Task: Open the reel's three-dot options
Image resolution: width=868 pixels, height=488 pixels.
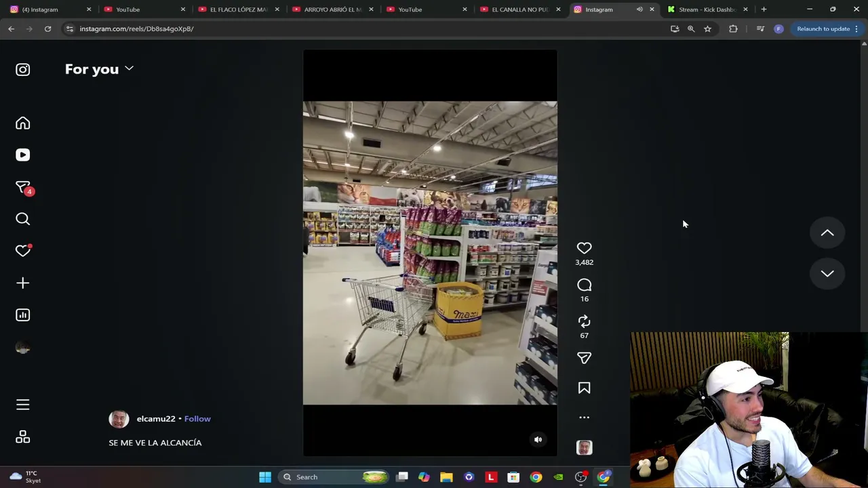Action: click(x=584, y=418)
